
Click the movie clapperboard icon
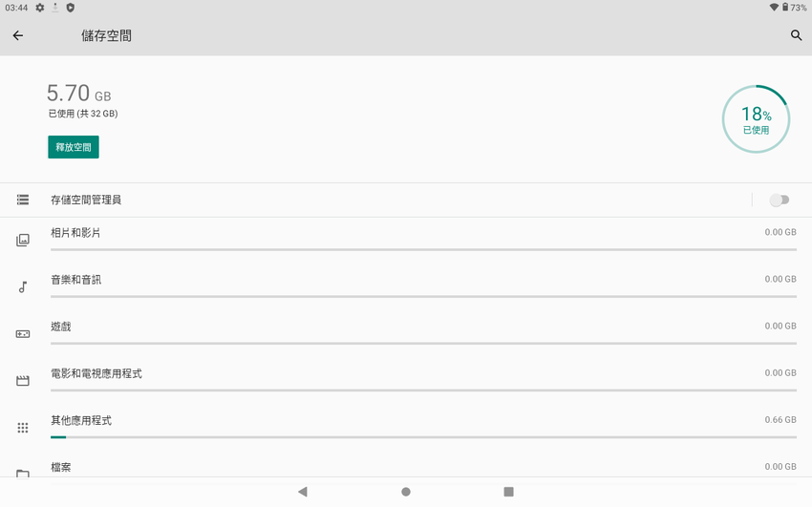coord(23,381)
